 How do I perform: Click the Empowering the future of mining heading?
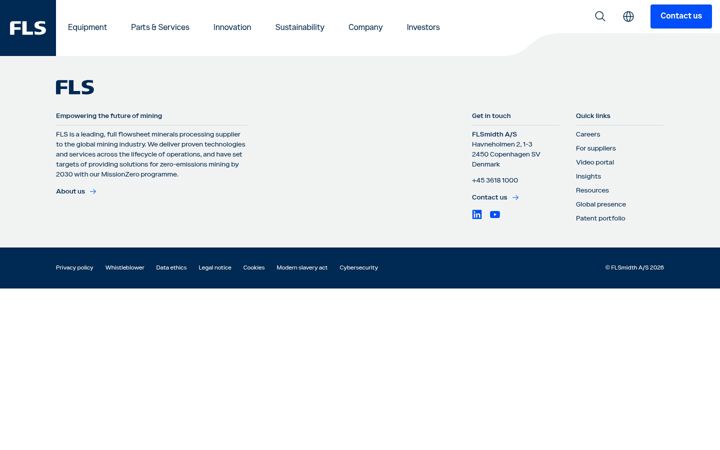click(x=109, y=116)
